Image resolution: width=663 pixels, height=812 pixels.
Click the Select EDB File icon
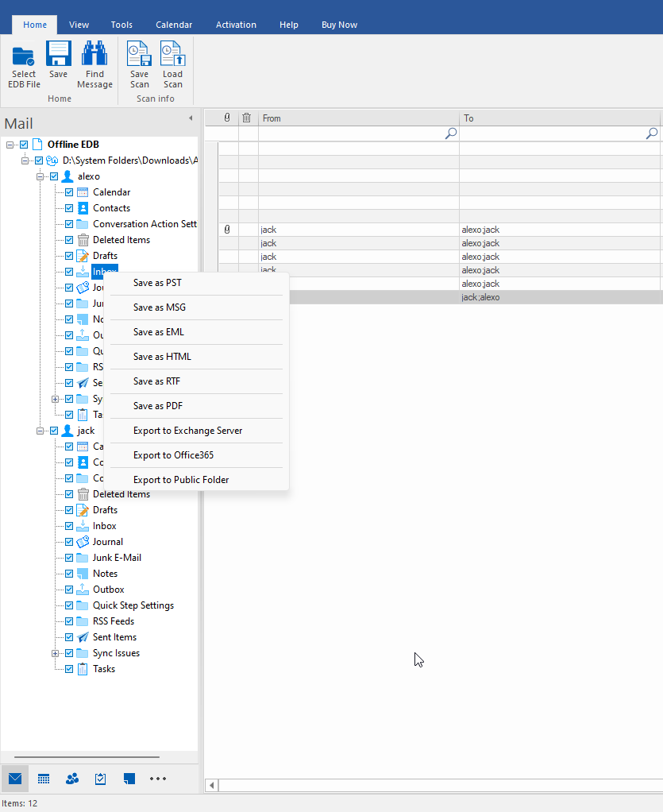(x=23, y=57)
